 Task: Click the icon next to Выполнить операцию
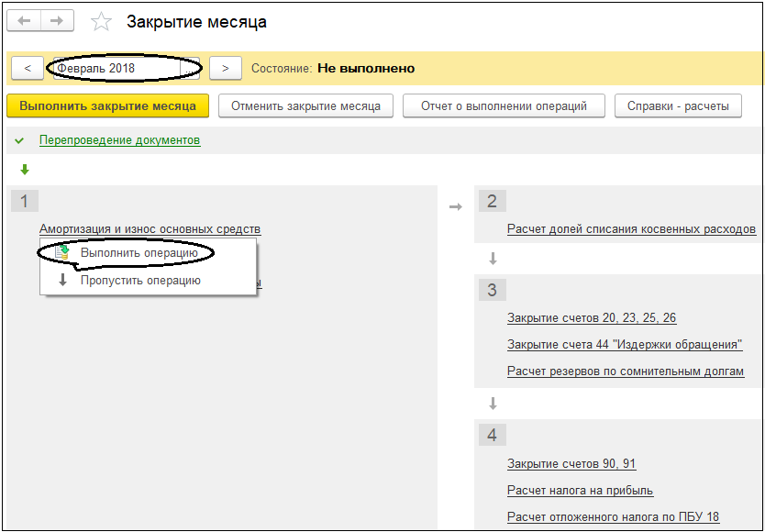coord(62,253)
